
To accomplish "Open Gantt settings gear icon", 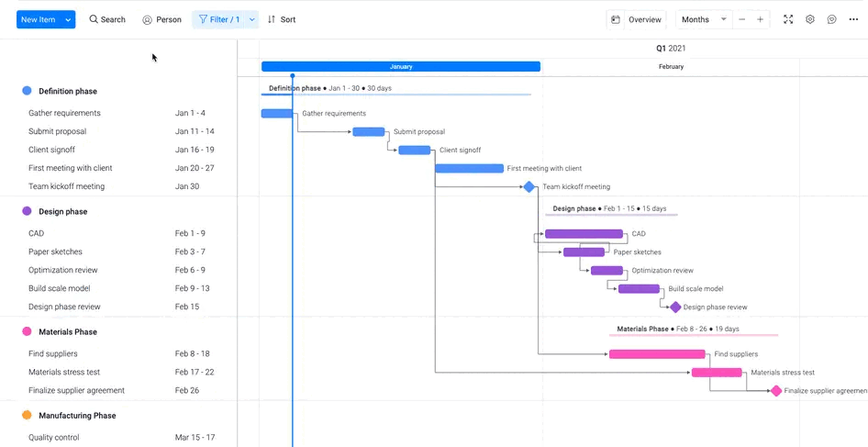I will (810, 19).
